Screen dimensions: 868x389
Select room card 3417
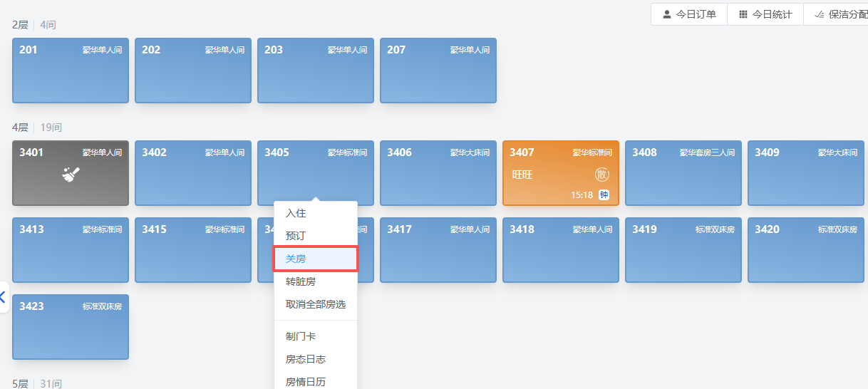click(x=438, y=250)
